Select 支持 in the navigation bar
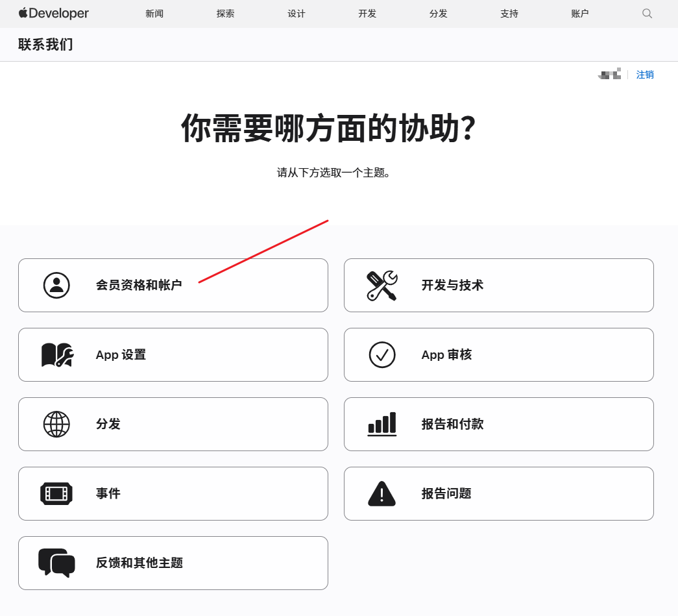This screenshot has height=616, width=678. 509,14
